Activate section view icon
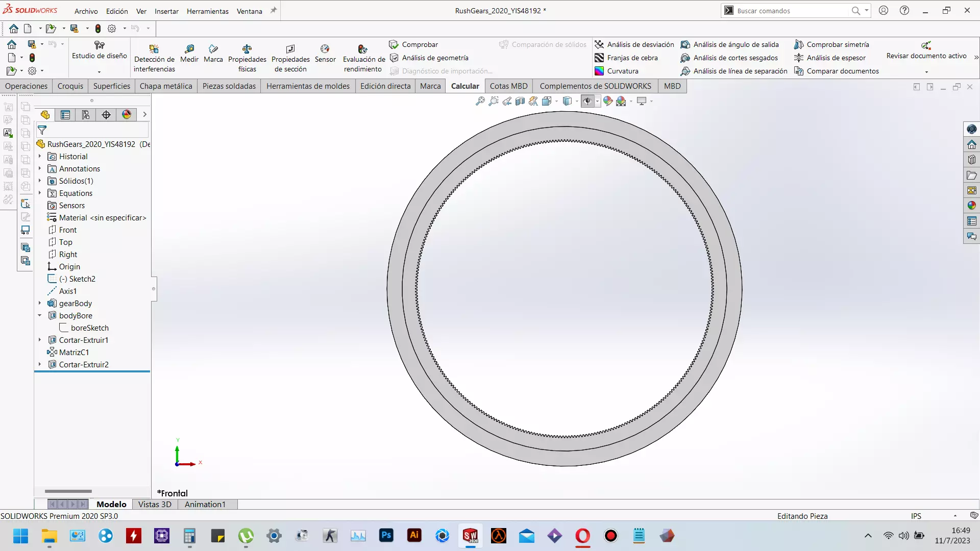 tap(520, 101)
